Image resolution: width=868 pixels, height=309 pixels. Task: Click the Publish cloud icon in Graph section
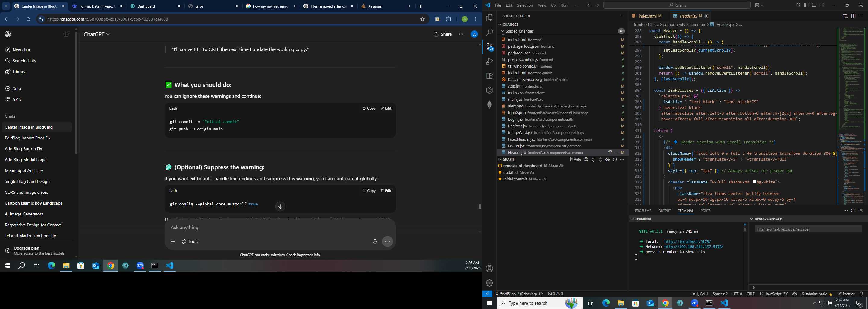[x=608, y=160]
